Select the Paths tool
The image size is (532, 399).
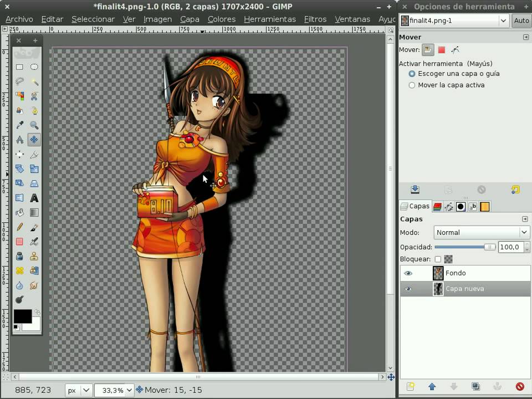pyautogui.click(x=34, y=111)
